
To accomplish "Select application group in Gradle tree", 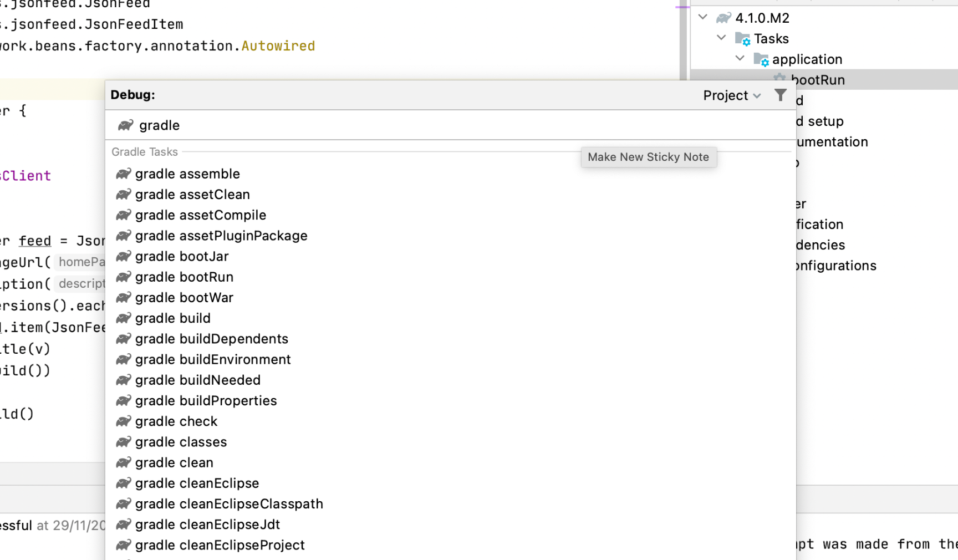I will click(x=807, y=59).
